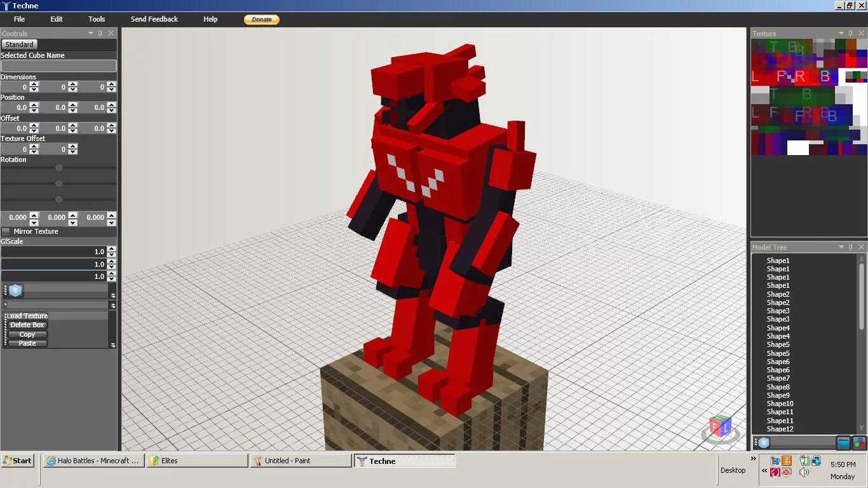The image size is (868, 488).
Task: Click the first Dimensions value field
Action: (15, 87)
